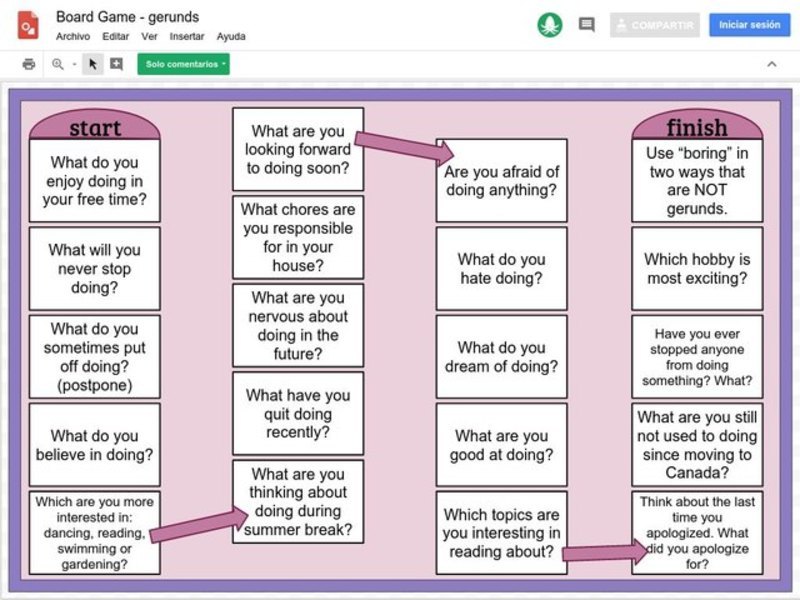This screenshot has height=600, width=800.
Task: Click the green squid extension icon
Action: point(550,24)
